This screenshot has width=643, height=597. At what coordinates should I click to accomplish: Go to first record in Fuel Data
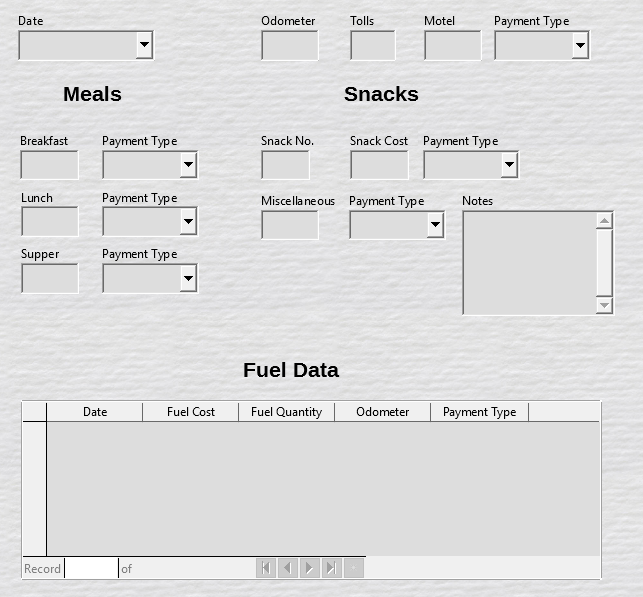(x=266, y=568)
